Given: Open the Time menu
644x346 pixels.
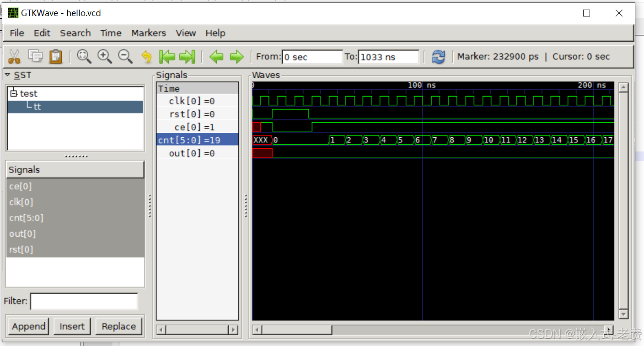Looking at the screenshot, I should 111,33.
